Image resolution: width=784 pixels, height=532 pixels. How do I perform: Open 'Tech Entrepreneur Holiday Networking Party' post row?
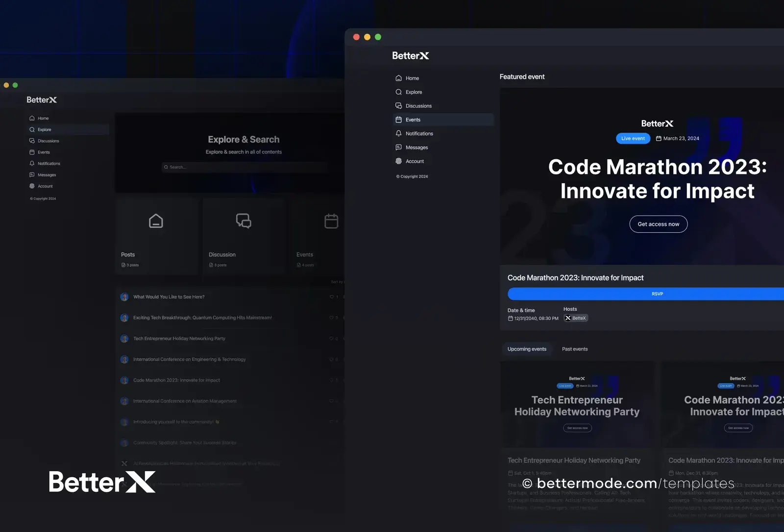(230, 339)
